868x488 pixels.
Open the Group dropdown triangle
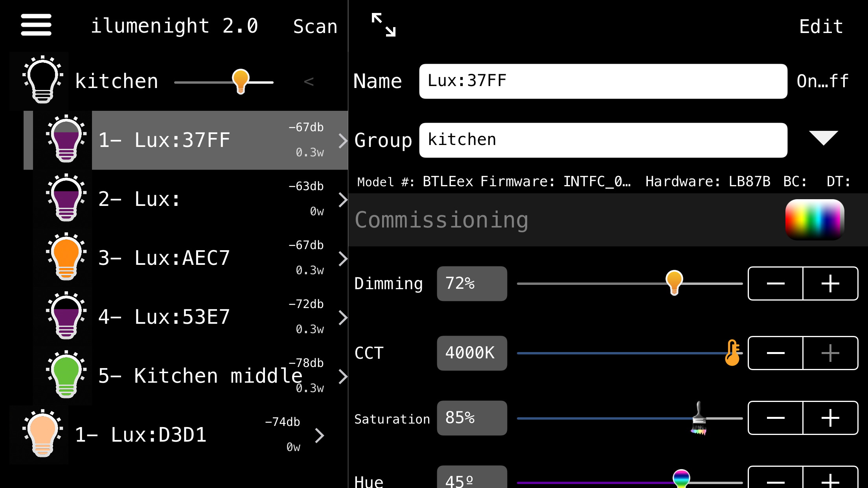tap(823, 138)
